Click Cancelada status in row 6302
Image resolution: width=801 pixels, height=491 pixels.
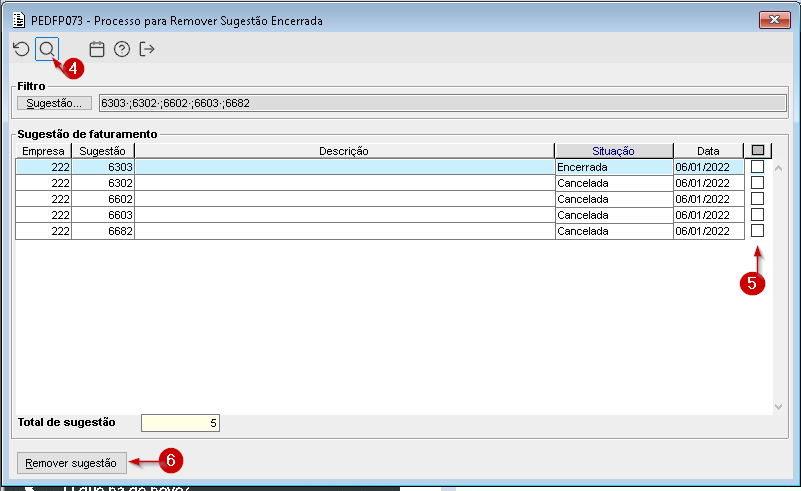614,183
